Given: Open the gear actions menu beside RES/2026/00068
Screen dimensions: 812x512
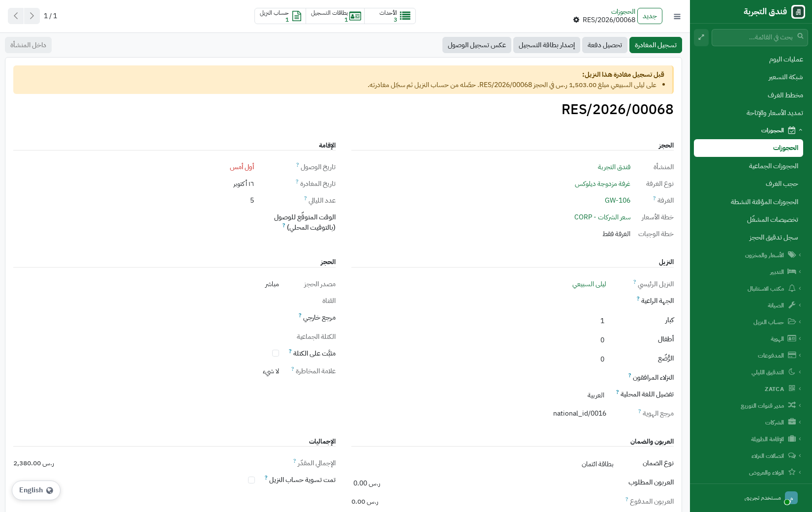Looking at the screenshot, I should [576, 20].
